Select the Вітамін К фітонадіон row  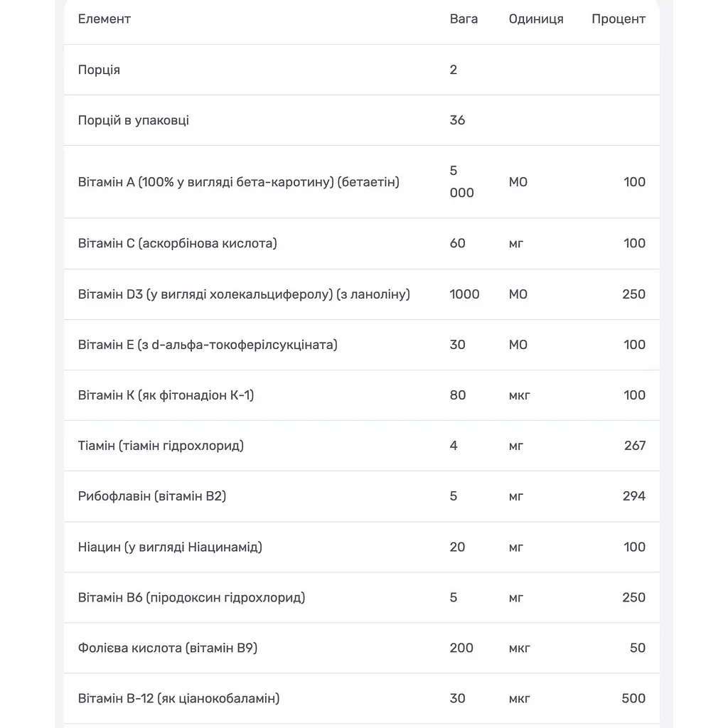click(362, 395)
